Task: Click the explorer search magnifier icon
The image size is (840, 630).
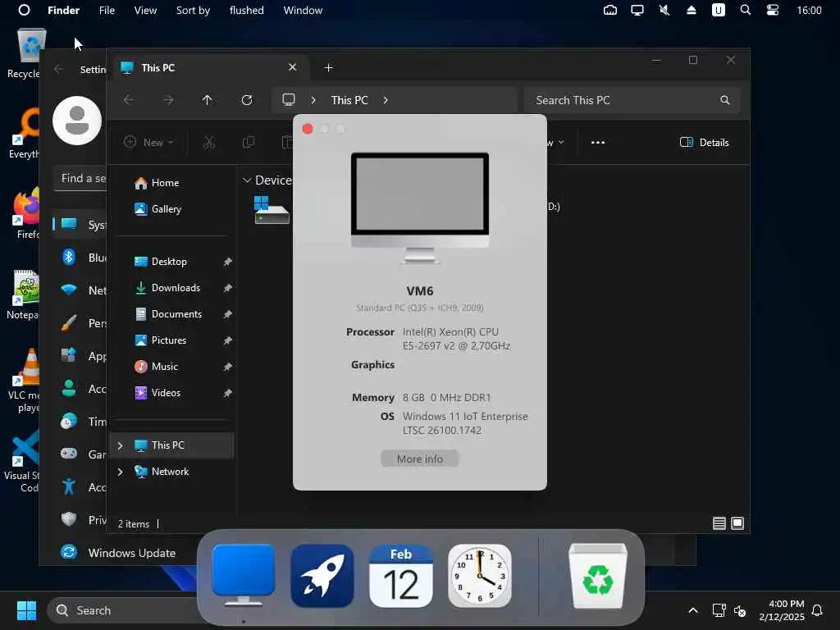Action: 725,100
